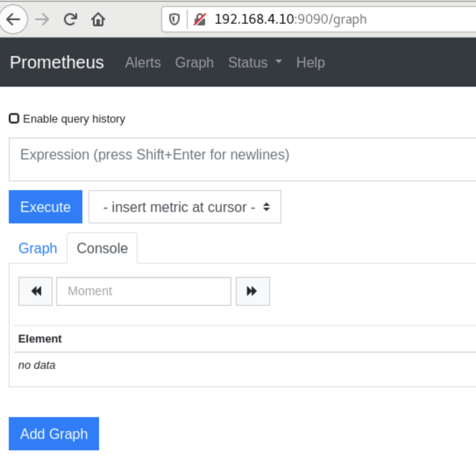Click the shield tracking protection icon
476x467 pixels.
point(174,19)
